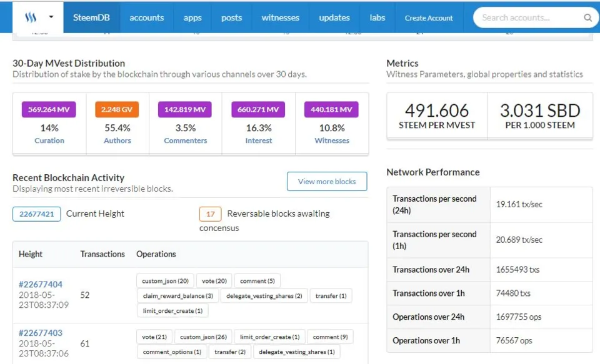Open the dropdown caret beside Steem logo
600x364 pixels.
tap(51, 17)
